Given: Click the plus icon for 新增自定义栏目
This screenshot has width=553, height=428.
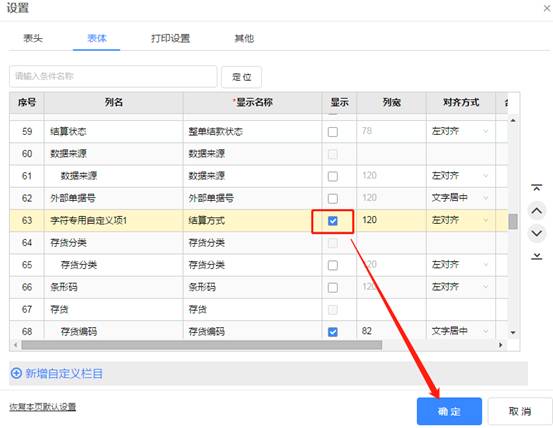Looking at the screenshot, I should pos(16,373).
